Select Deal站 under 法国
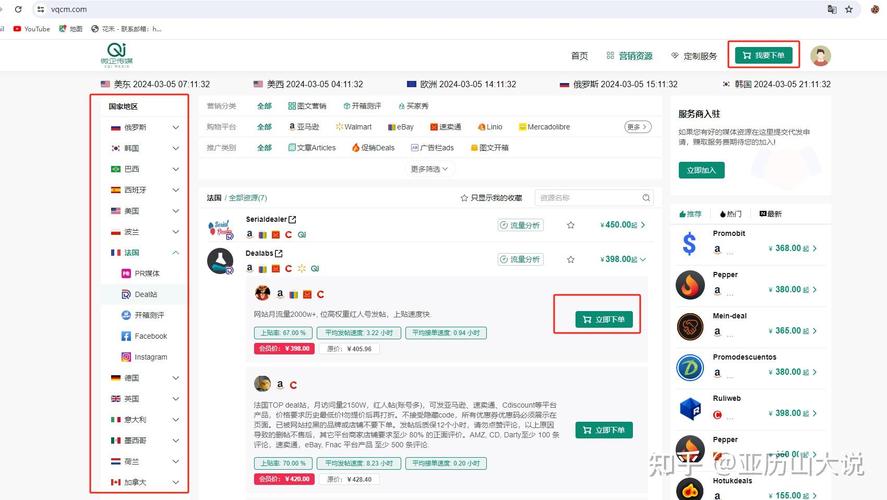Screen dimensions: 887x500 point(140,294)
